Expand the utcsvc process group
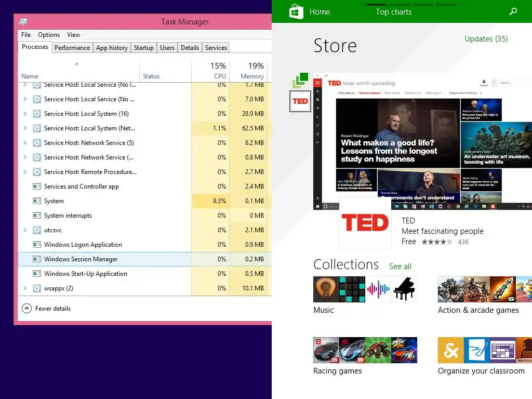The image size is (532, 399). (25, 230)
